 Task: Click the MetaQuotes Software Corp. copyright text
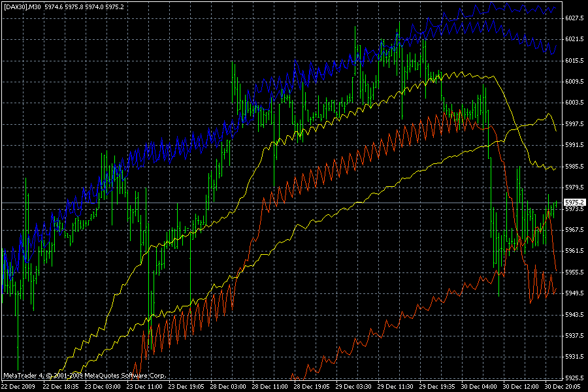pos(85,376)
